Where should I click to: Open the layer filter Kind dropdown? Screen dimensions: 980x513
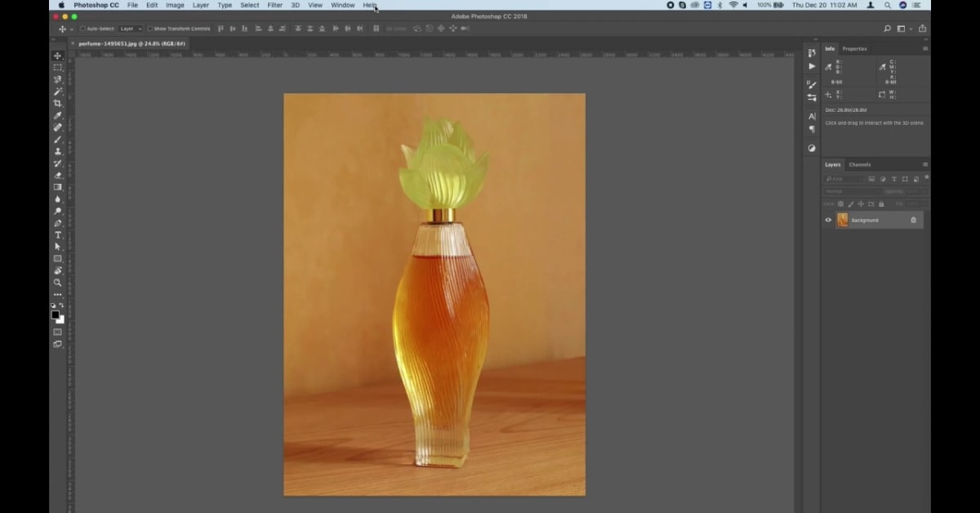click(844, 179)
